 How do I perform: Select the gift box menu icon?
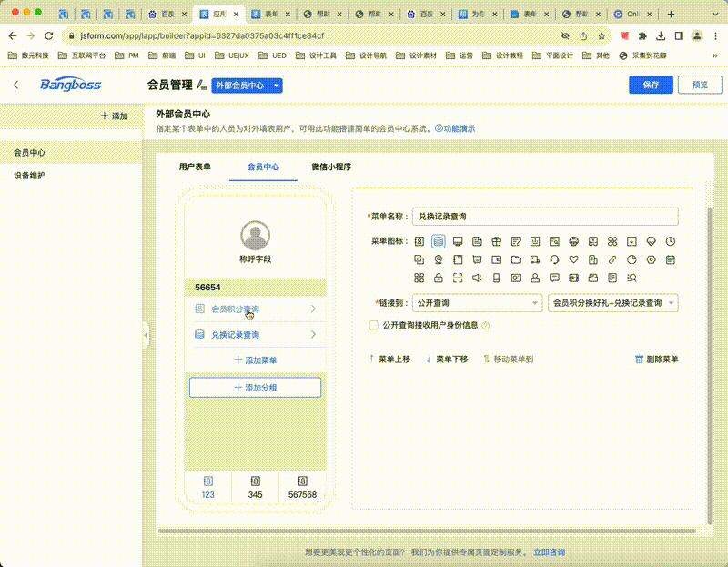(496, 241)
